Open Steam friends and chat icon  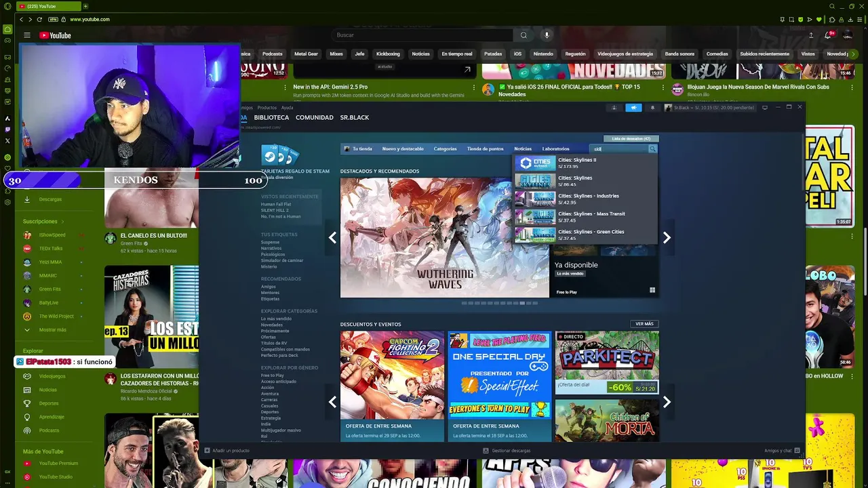point(797,451)
